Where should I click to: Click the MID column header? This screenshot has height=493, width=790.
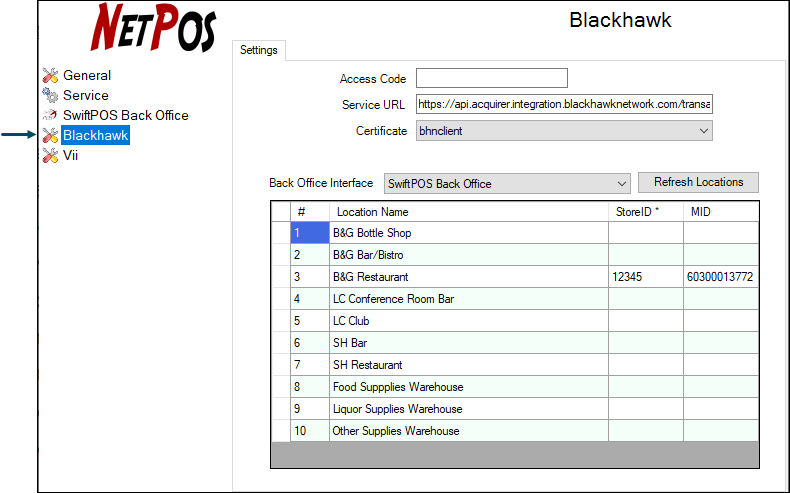point(721,212)
